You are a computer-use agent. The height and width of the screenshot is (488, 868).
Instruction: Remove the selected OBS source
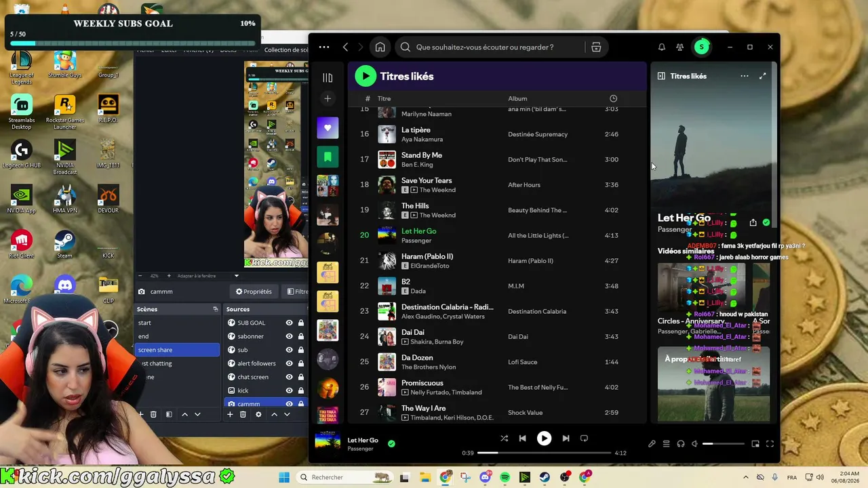(243, 414)
